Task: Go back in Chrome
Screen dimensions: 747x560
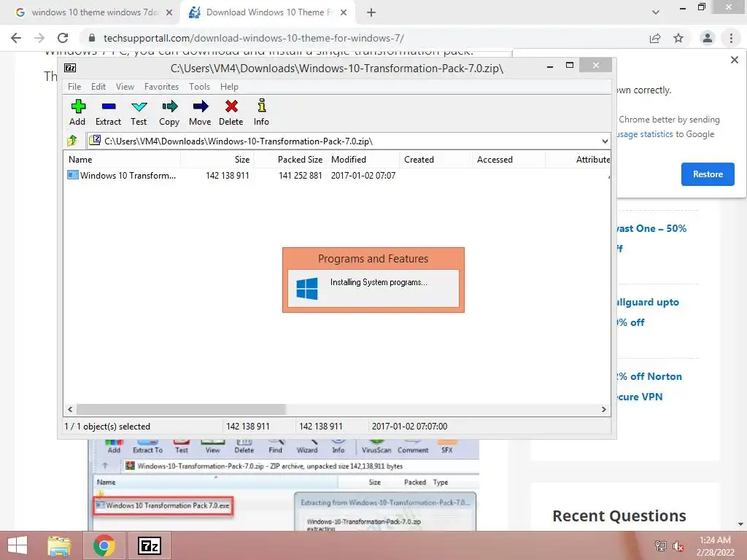Action: tap(16, 38)
